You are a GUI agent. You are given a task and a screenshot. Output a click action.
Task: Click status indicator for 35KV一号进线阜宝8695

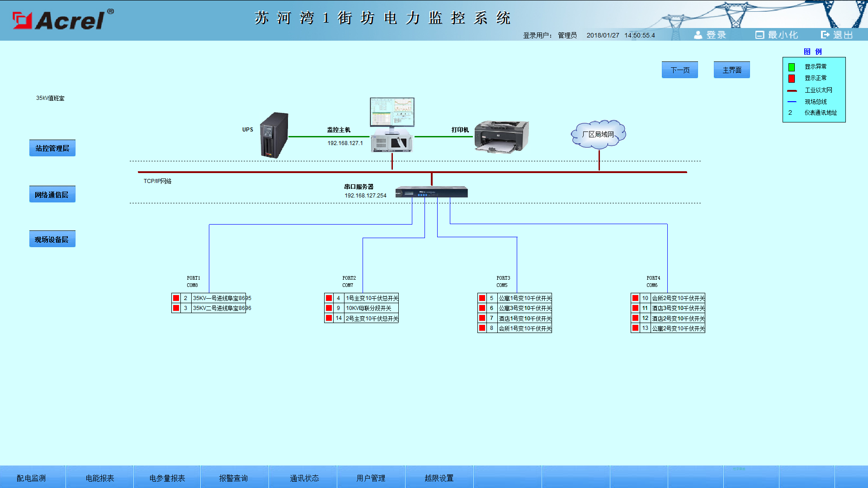(176, 298)
